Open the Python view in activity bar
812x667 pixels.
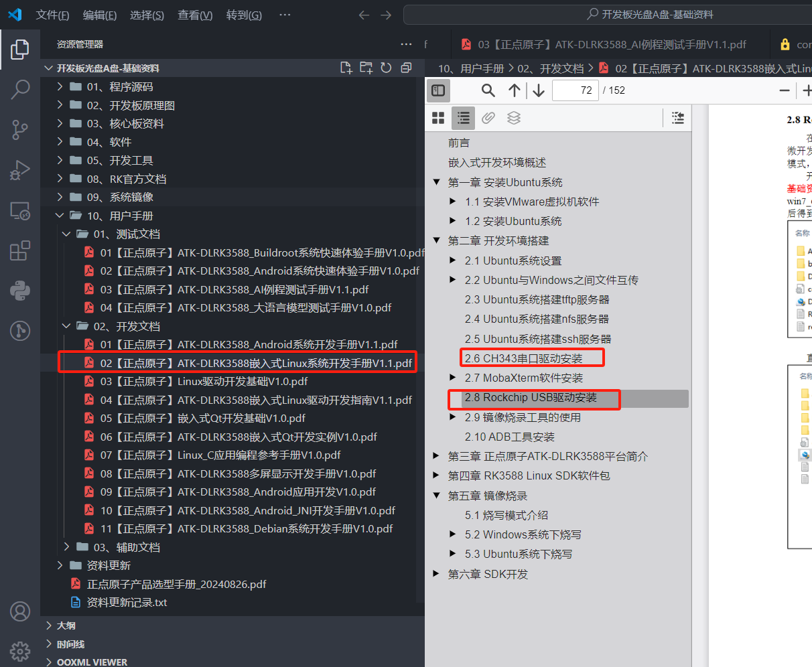(20, 290)
